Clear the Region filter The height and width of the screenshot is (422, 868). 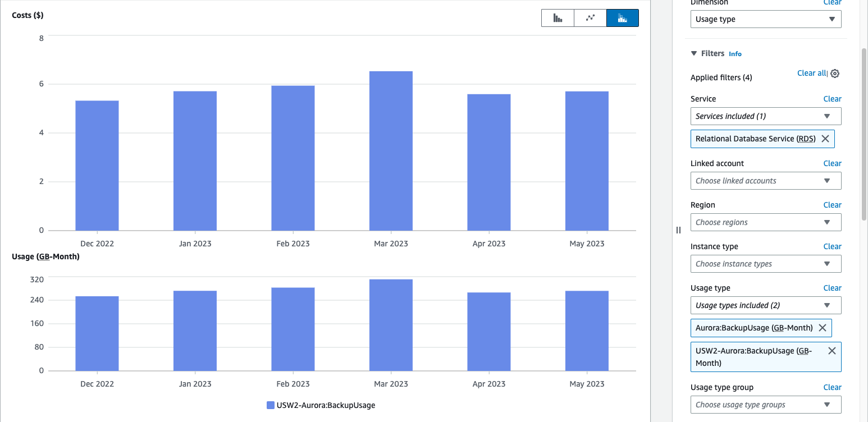pyautogui.click(x=832, y=205)
